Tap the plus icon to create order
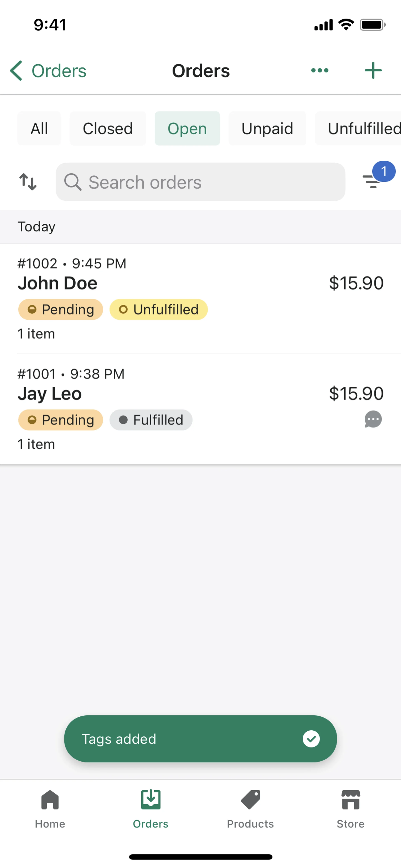The height and width of the screenshot is (868, 401). (x=373, y=70)
